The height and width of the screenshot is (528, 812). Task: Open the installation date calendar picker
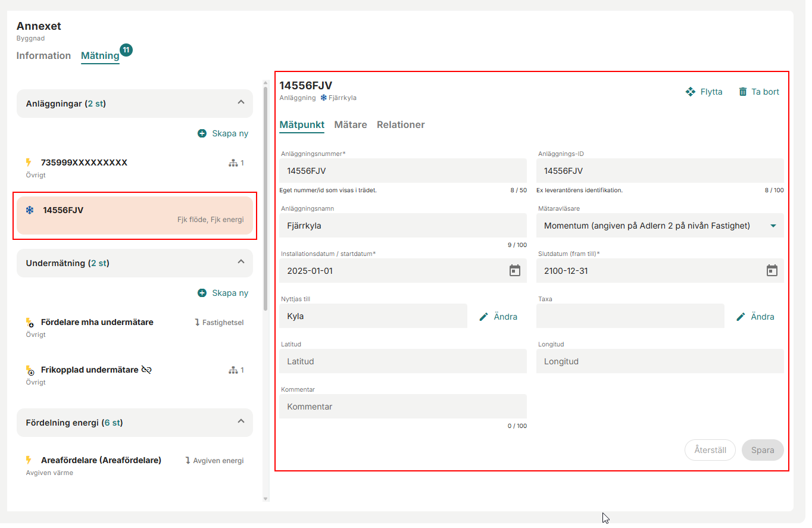515,271
